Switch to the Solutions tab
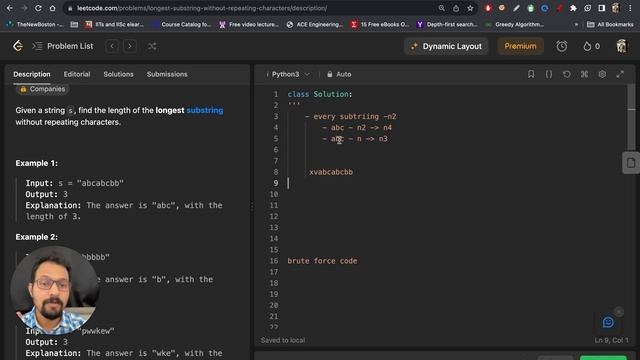 [118, 74]
